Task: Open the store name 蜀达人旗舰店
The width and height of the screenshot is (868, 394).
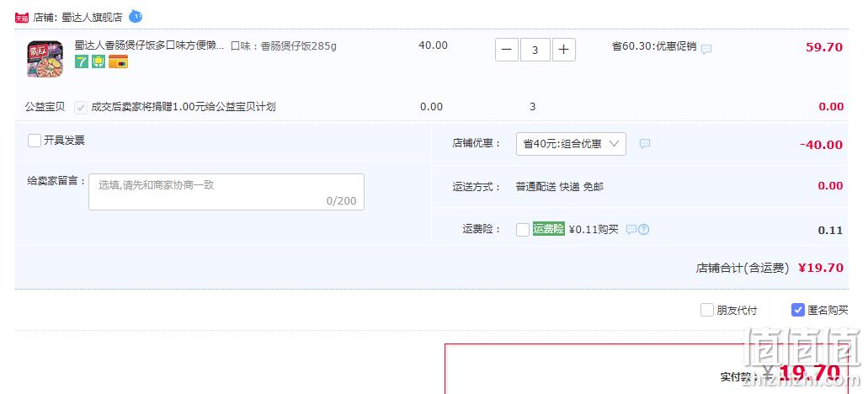Action: point(92,17)
